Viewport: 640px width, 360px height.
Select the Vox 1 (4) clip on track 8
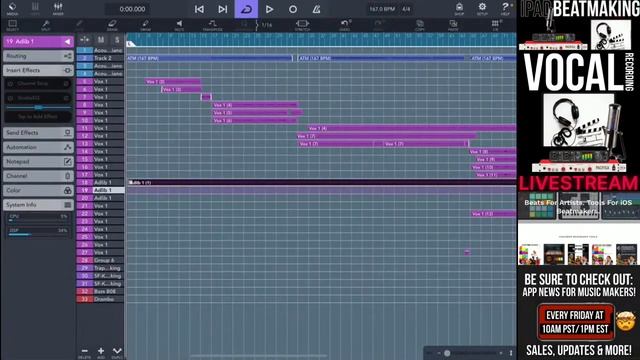click(255, 105)
